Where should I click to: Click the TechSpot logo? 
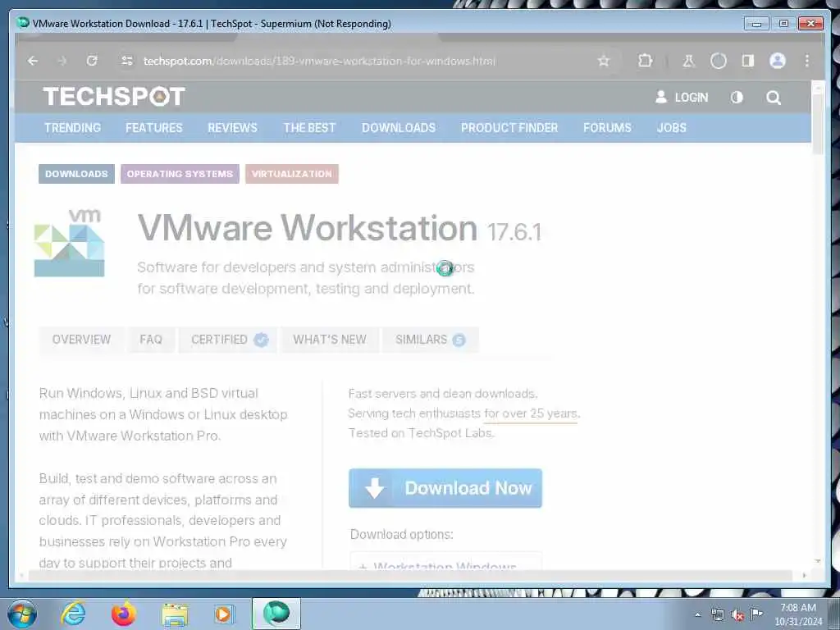(x=114, y=97)
